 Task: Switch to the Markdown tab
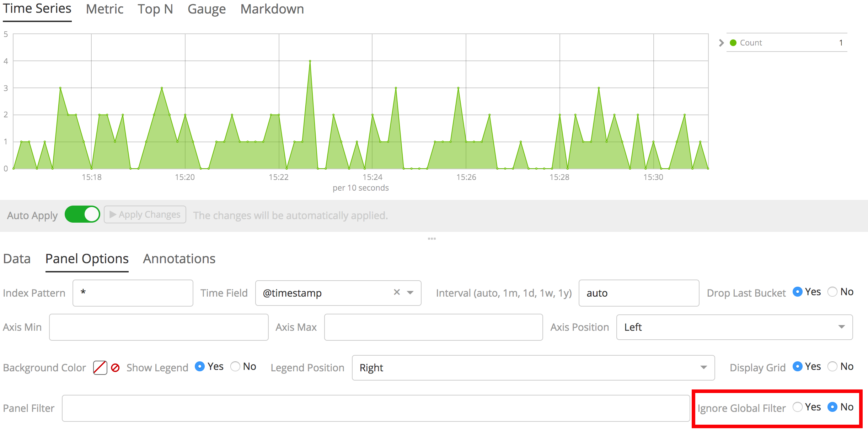[272, 9]
